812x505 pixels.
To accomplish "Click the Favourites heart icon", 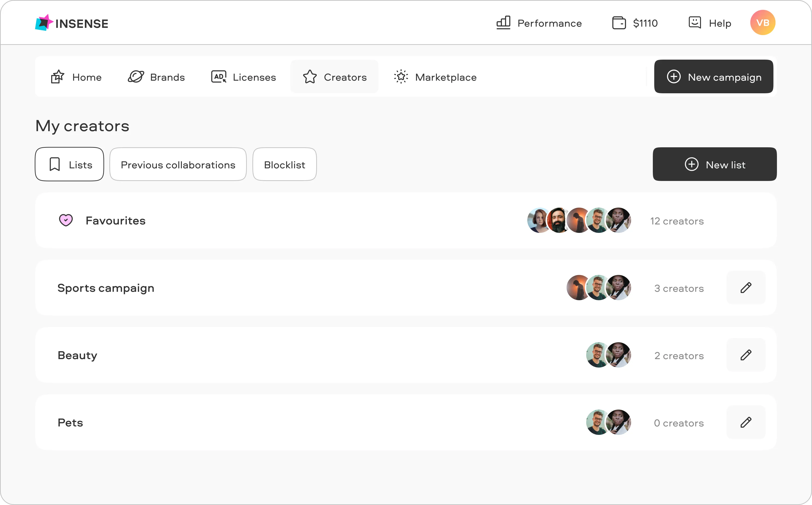I will (66, 220).
